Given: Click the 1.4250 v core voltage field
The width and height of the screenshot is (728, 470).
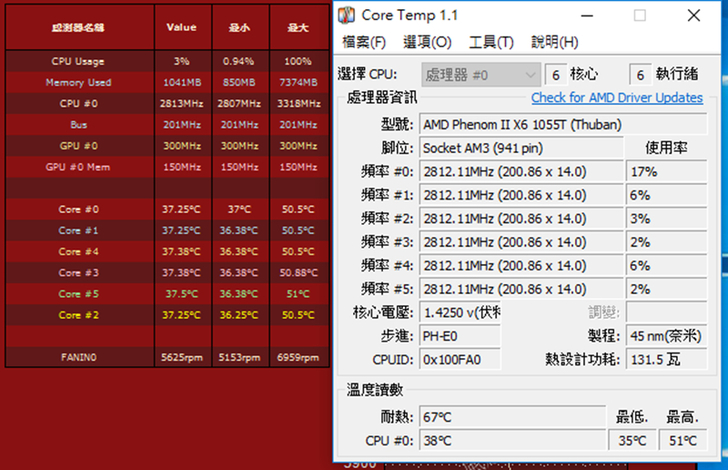Looking at the screenshot, I should click(x=460, y=313).
